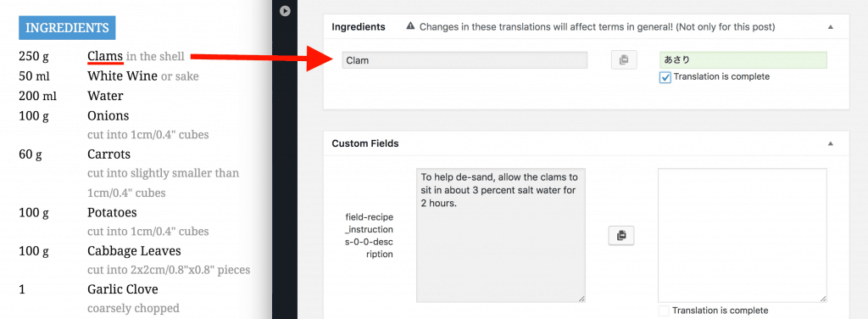Open the White Wine ingredient link
868x319 pixels.
[x=122, y=76]
